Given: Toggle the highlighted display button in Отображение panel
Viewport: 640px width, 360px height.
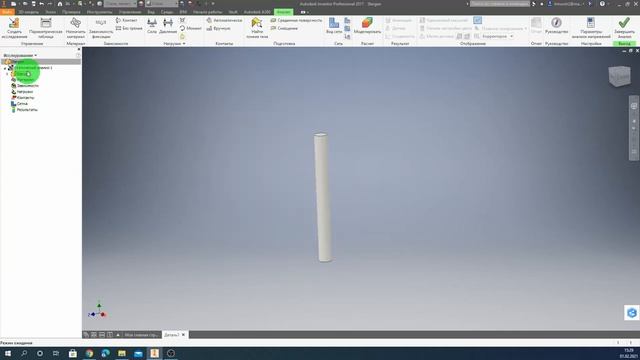Looking at the screenshot, I should (x=478, y=20).
